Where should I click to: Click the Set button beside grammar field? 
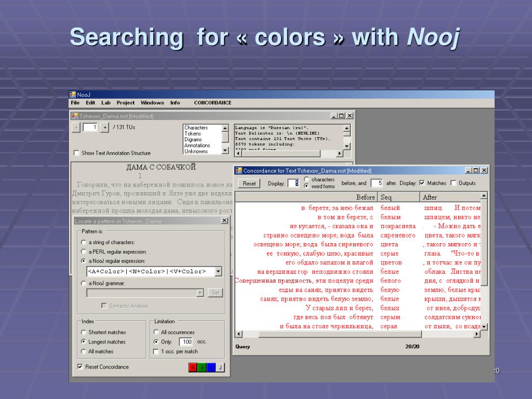pos(216,292)
